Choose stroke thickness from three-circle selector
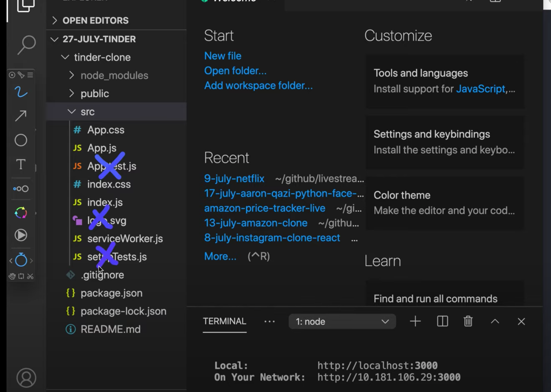The image size is (551, 392). pyautogui.click(x=21, y=189)
